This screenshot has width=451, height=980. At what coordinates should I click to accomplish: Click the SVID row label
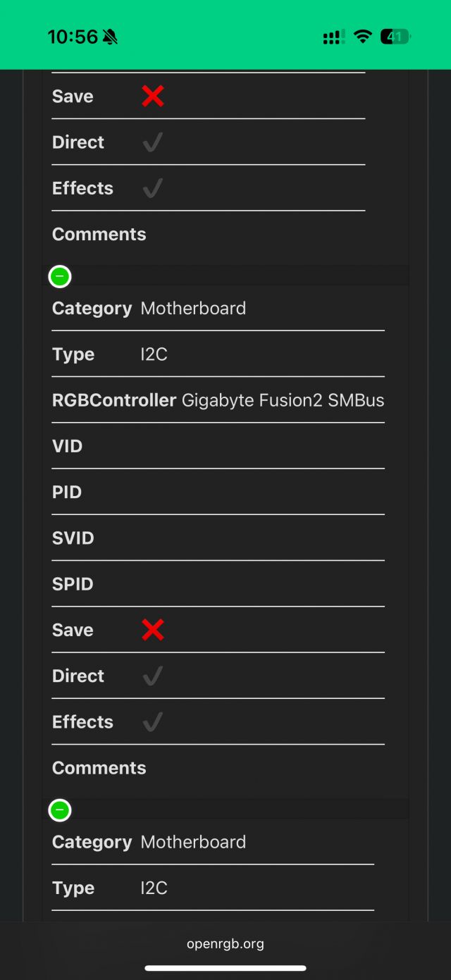click(x=73, y=538)
